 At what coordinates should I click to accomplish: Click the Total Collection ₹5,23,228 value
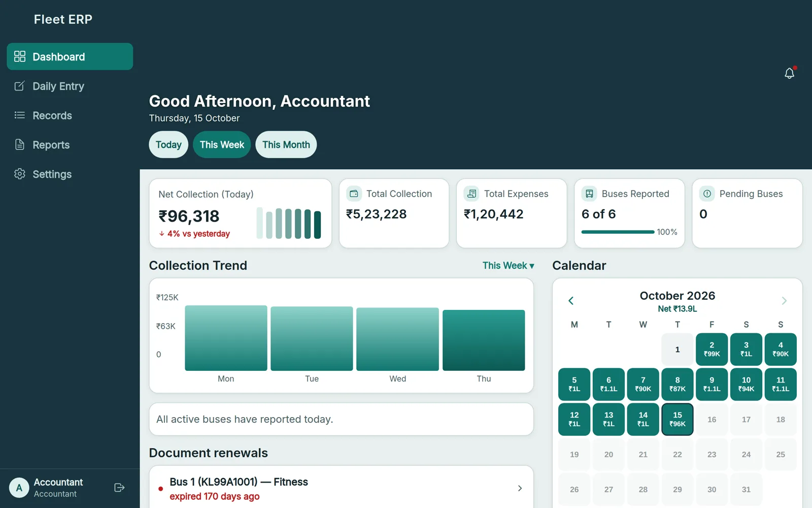pyautogui.click(x=377, y=214)
